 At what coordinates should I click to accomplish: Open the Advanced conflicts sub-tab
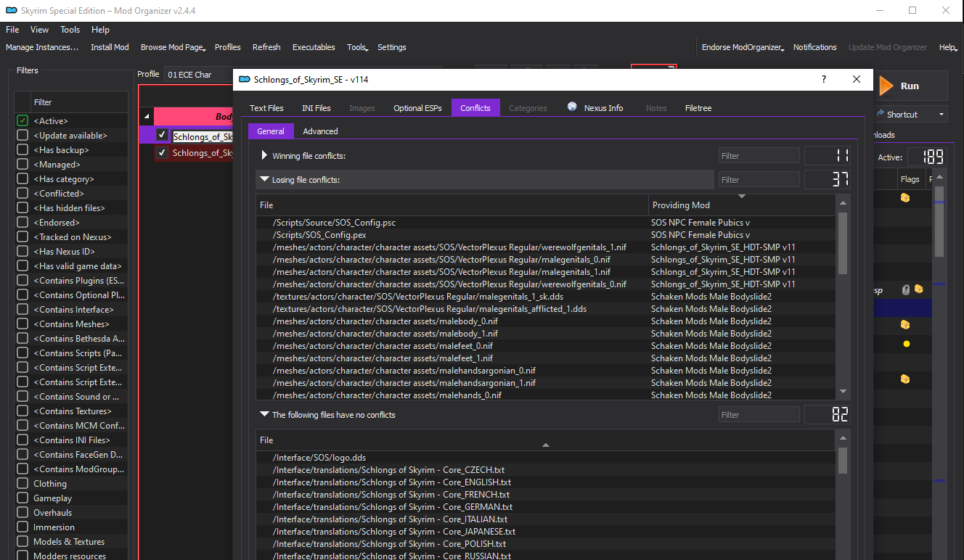tap(320, 131)
